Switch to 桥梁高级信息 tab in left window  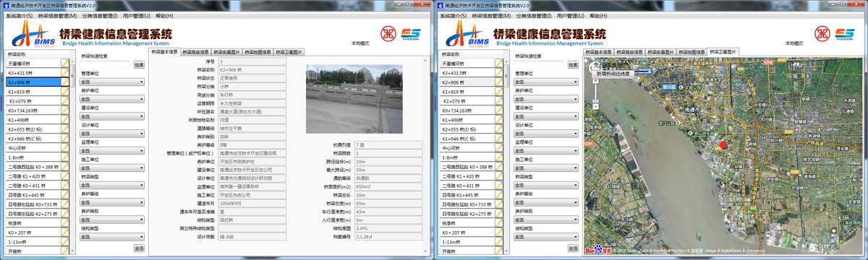[x=195, y=52]
